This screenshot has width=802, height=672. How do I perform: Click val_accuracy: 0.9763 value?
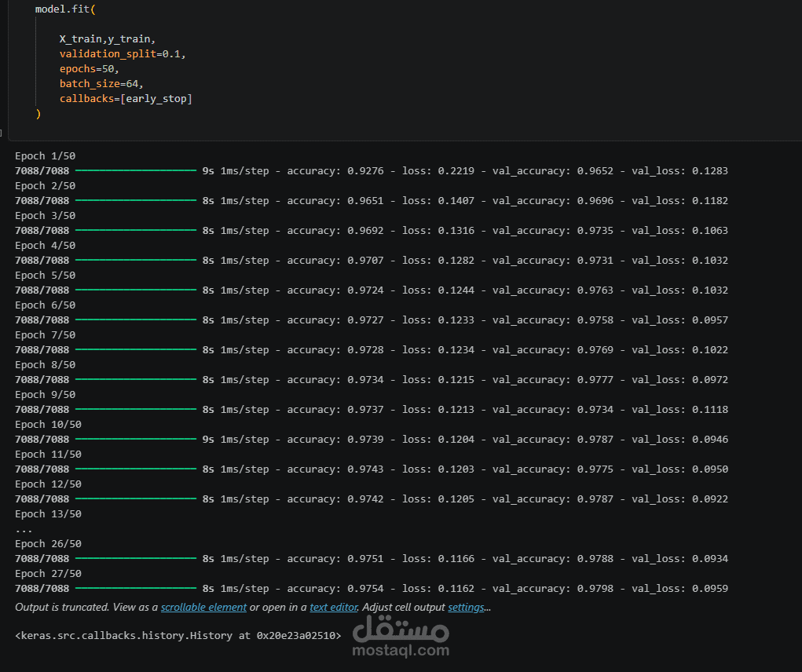pyautogui.click(x=553, y=290)
